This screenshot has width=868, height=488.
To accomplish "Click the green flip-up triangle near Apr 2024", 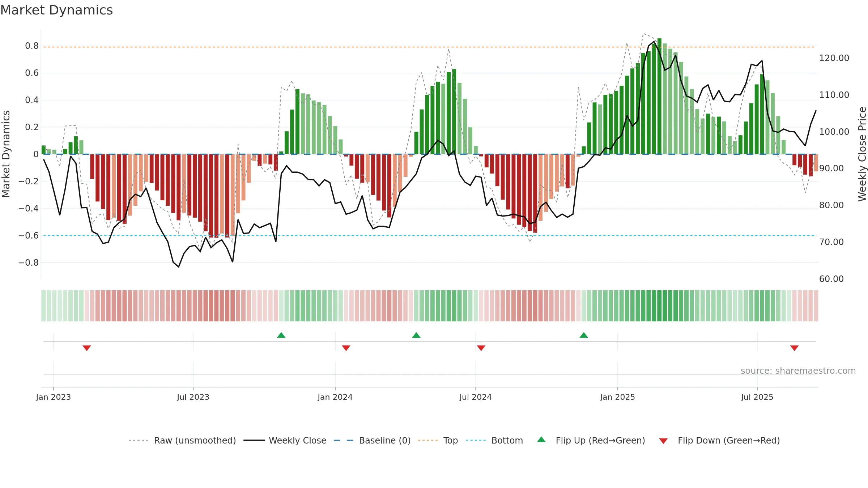I will (x=416, y=335).
